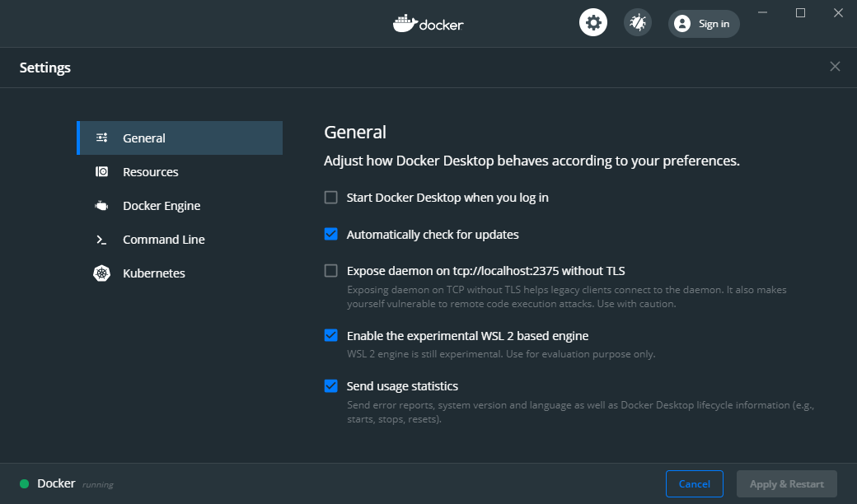This screenshot has width=857, height=504.
Task: Click the Kubernetes helm wheel icon
Action: 102,273
